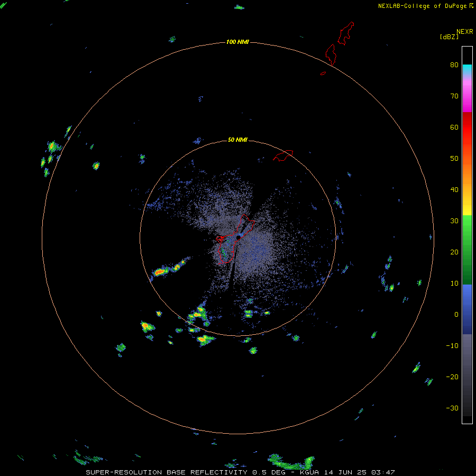This screenshot has height=476, width=476.
Task: Click the black radar site dot at the center
Action: pos(239,237)
